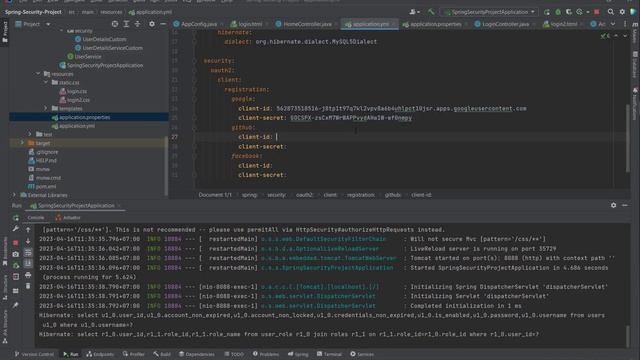Viewport: 640px width, 360px height.
Task: Click camera thread dump icon
Action: (x=16, y=254)
